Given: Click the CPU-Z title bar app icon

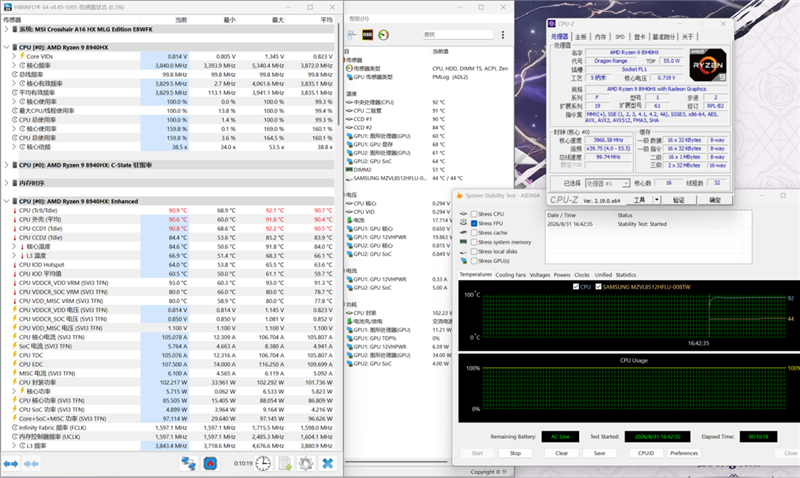Looking at the screenshot, I should point(552,23).
